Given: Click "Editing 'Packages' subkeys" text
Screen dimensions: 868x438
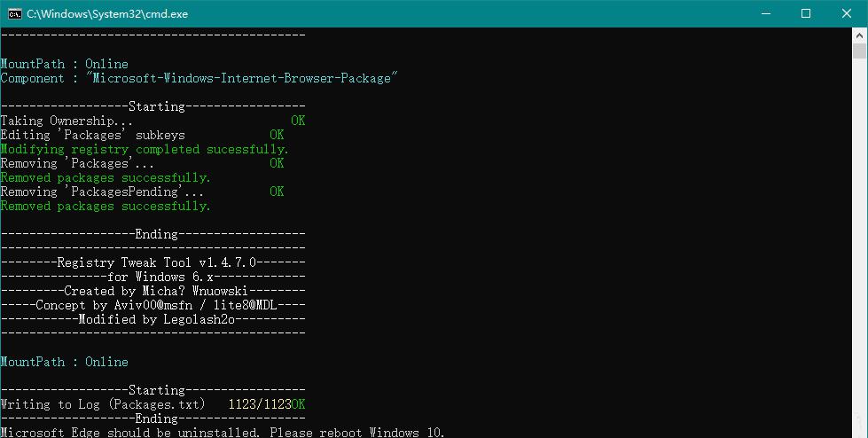Looking at the screenshot, I should (x=92, y=135).
